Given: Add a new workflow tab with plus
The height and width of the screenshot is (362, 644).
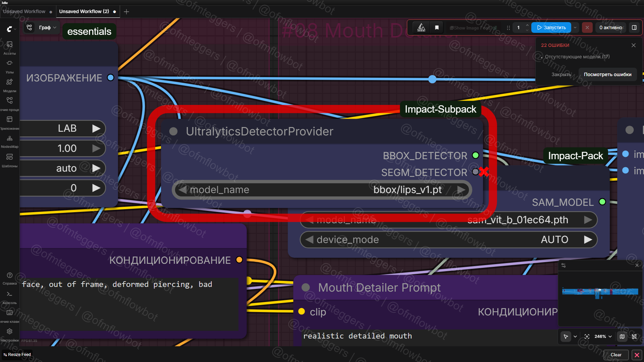Looking at the screenshot, I should pos(126,12).
